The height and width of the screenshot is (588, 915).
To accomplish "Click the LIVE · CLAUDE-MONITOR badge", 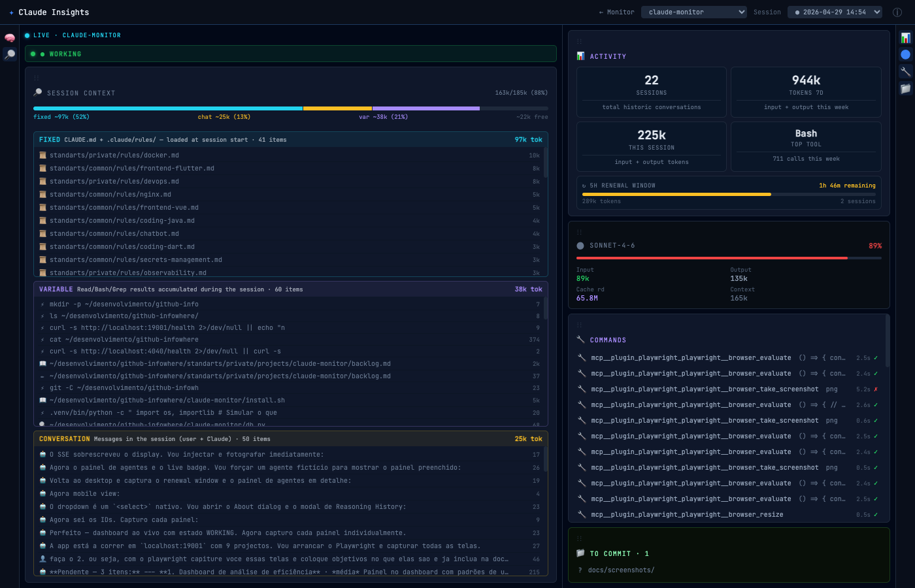I will click(73, 35).
